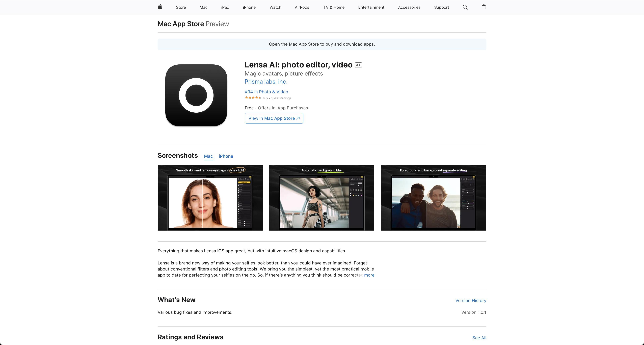The width and height of the screenshot is (644, 345).
Task: Open the iPhone navigation item
Action: point(249,7)
